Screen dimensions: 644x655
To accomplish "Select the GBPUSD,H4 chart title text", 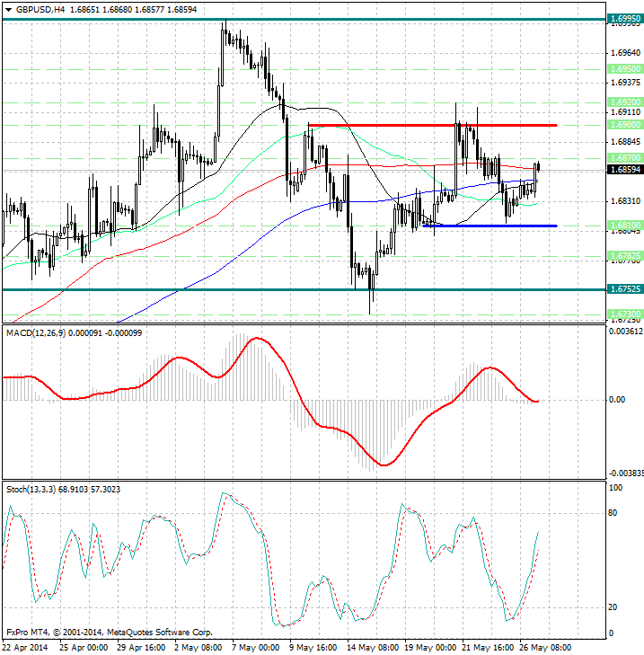I will tap(40, 9).
